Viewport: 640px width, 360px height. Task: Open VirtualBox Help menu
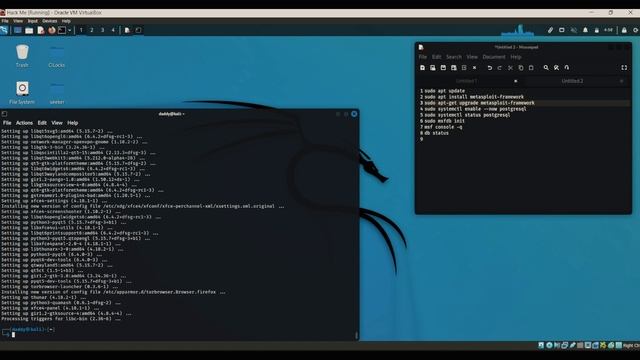coord(66,21)
